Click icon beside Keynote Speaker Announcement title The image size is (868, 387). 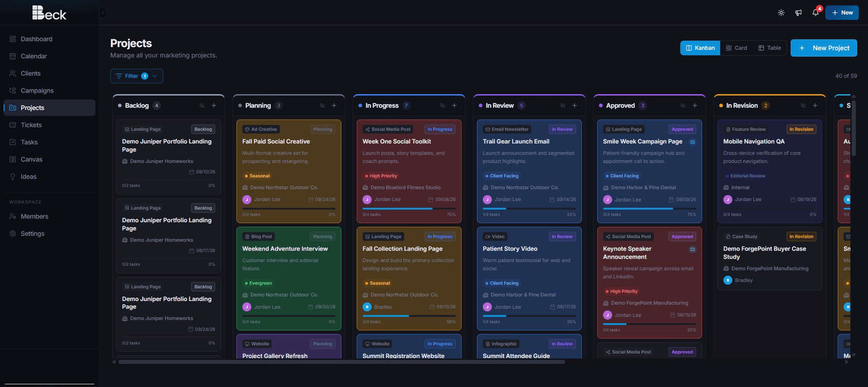692,249
